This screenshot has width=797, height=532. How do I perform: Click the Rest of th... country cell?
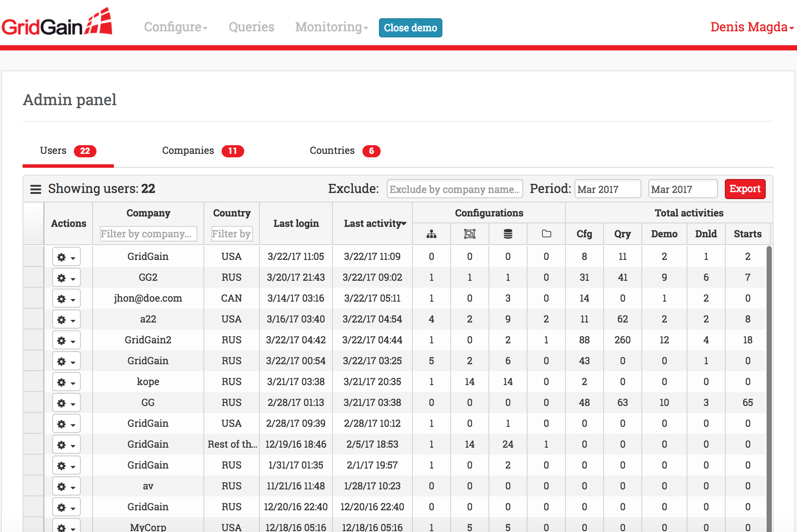coord(232,444)
